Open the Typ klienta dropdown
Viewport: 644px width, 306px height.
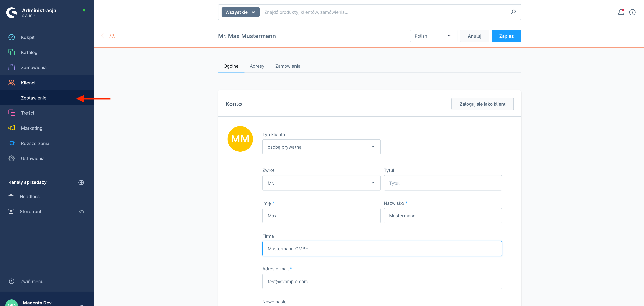[x=321, y=147]
